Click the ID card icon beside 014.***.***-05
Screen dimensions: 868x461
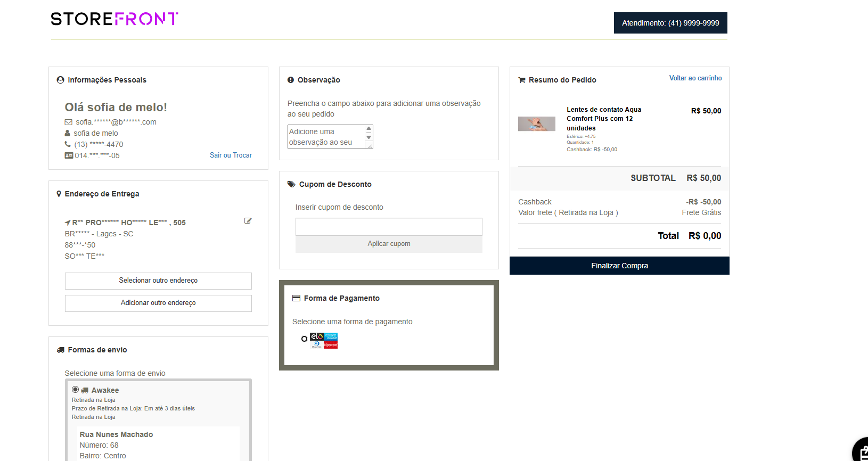(x=69, y=155)
